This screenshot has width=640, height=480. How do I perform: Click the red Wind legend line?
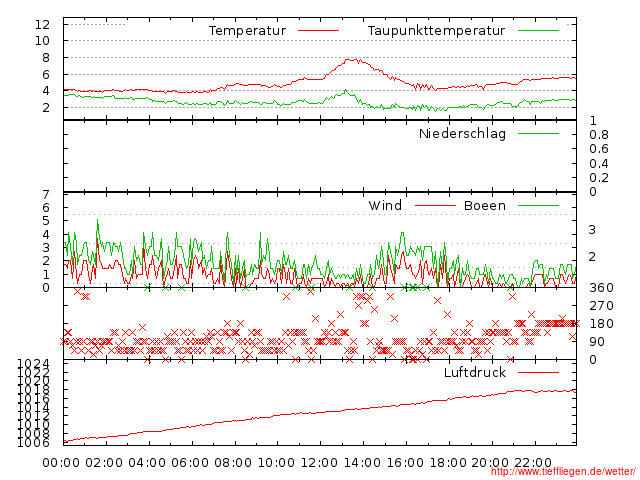tap(435, 205)
